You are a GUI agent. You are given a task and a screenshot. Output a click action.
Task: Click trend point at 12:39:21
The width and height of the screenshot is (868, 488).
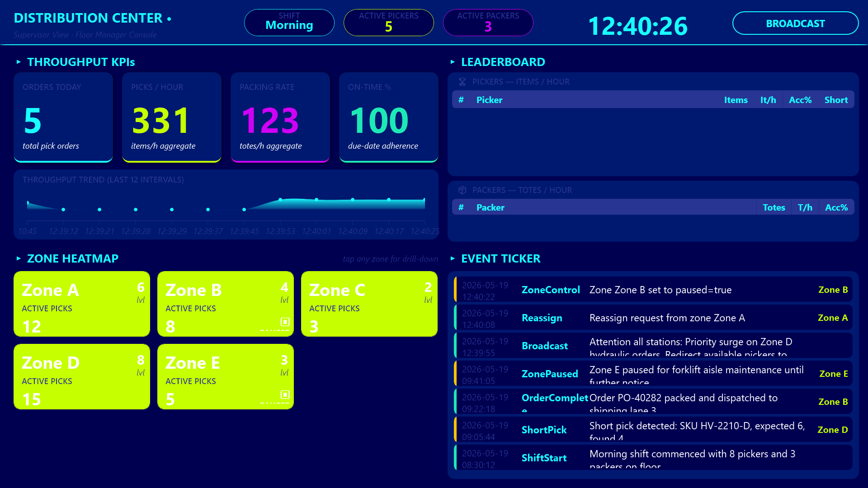(x=99, y=210)
